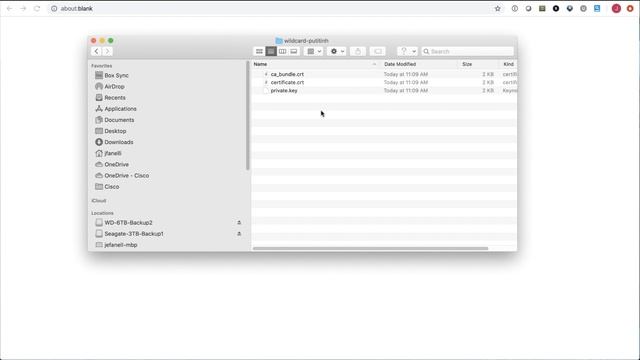Click the browser forward arrow

23,9
